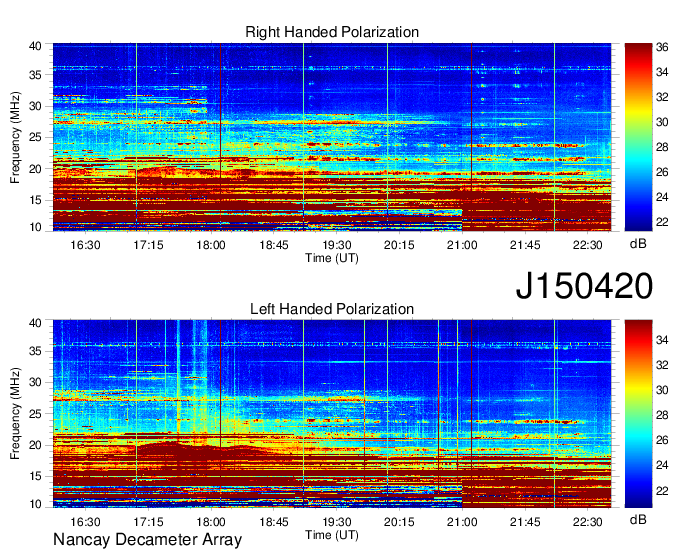Click the 'Left Handed Polarization' plot title
This screenshot has height=552, width=680.
pos(332,309)
